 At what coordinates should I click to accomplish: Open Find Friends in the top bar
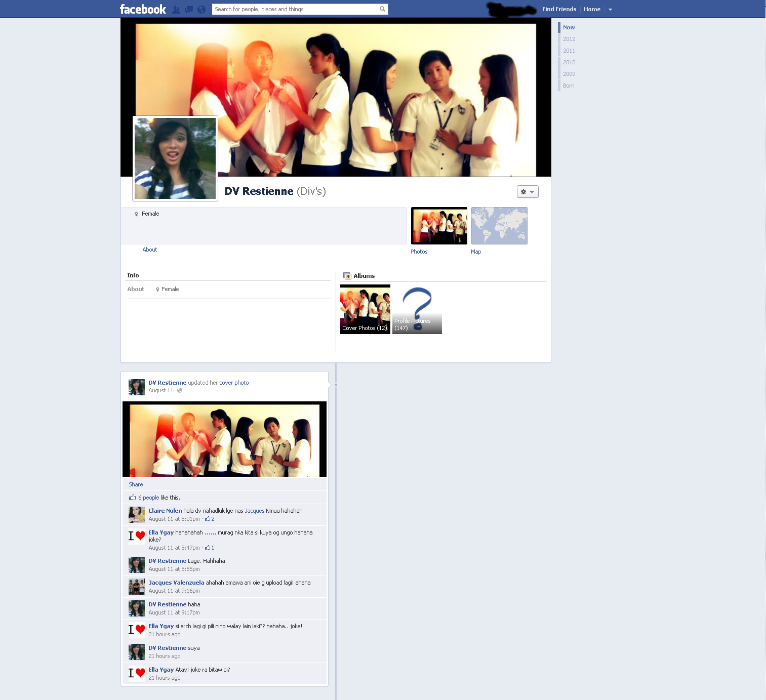[559, 9]
